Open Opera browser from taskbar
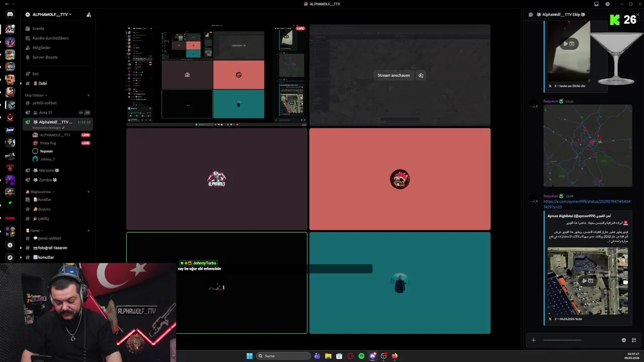Image resolution: width=644 pixels, height=362 pixels. 351,356
